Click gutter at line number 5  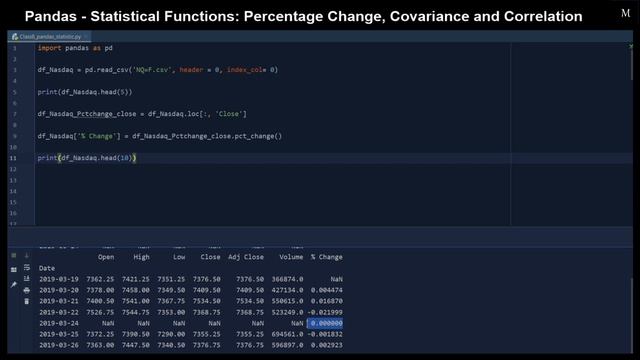coord(15,92)
